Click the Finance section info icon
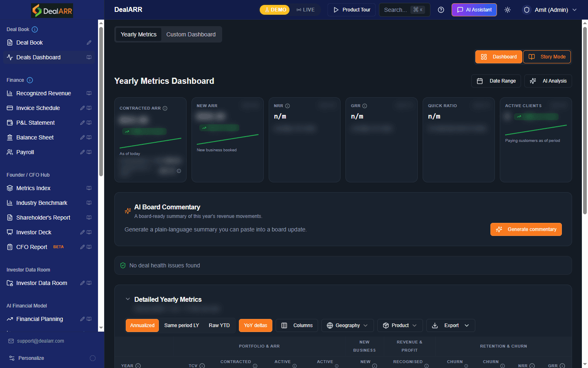Screen dimensions: 588x368 click(30, 80)
